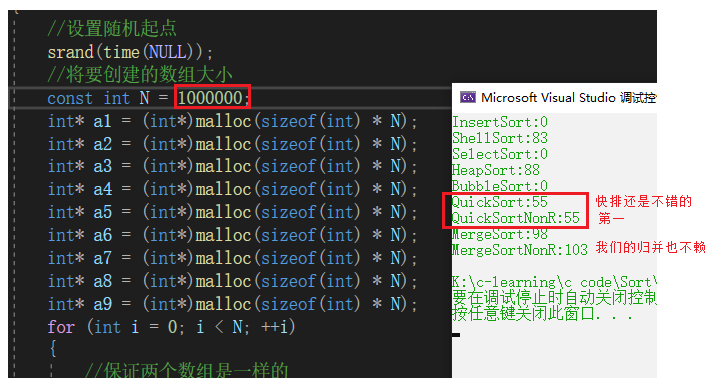
Task: Click 要在调试停止时自动关闭 line in console
Action: [554, 297]
